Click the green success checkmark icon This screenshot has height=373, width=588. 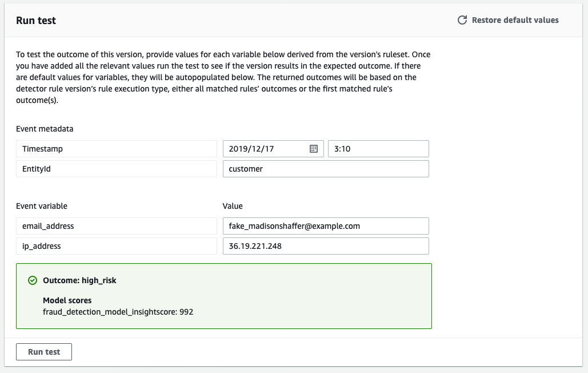[x=33, y=281]
